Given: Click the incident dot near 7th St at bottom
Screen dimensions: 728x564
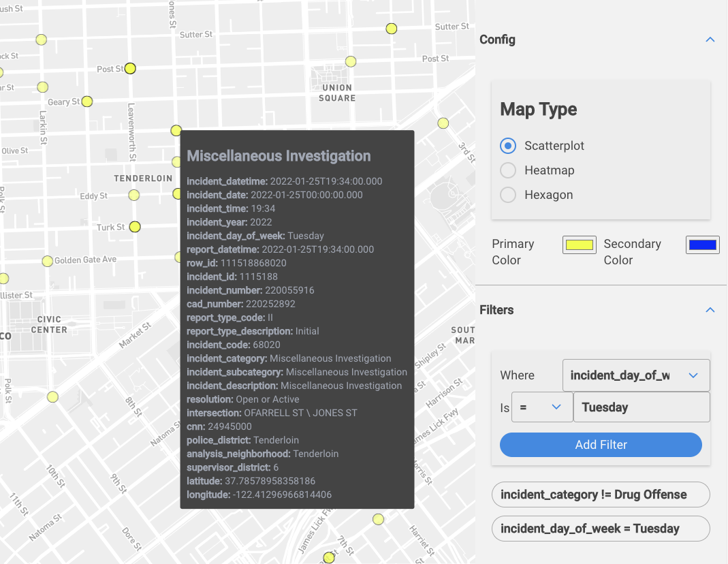Looking at the screenshot, I should [x=329, y=557].
